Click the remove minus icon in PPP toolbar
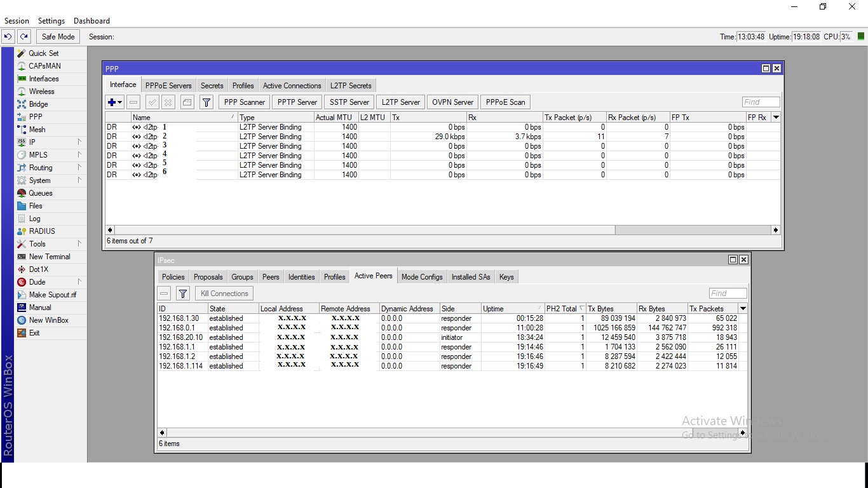The width and height of the screenshot is (868, 488). click(133, 102)
